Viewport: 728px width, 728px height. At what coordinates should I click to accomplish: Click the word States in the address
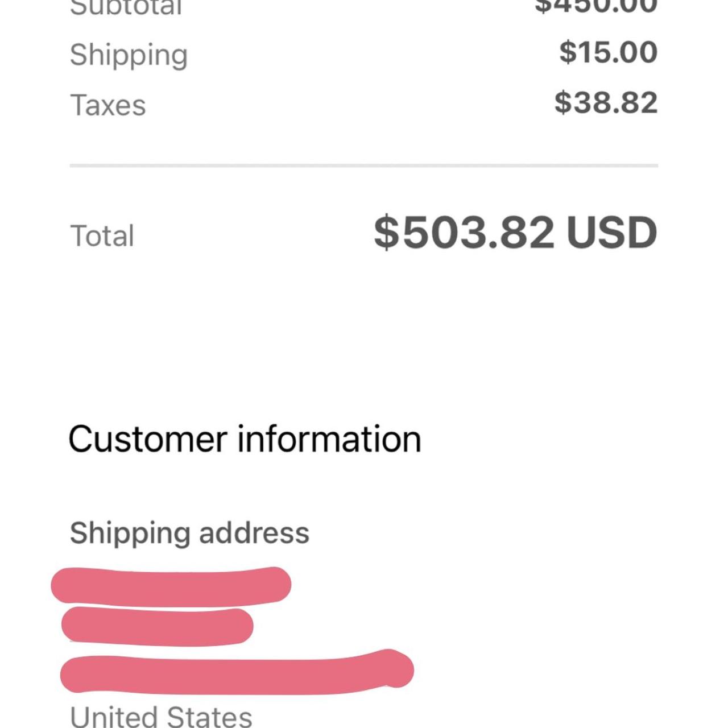tap(209, 717)
